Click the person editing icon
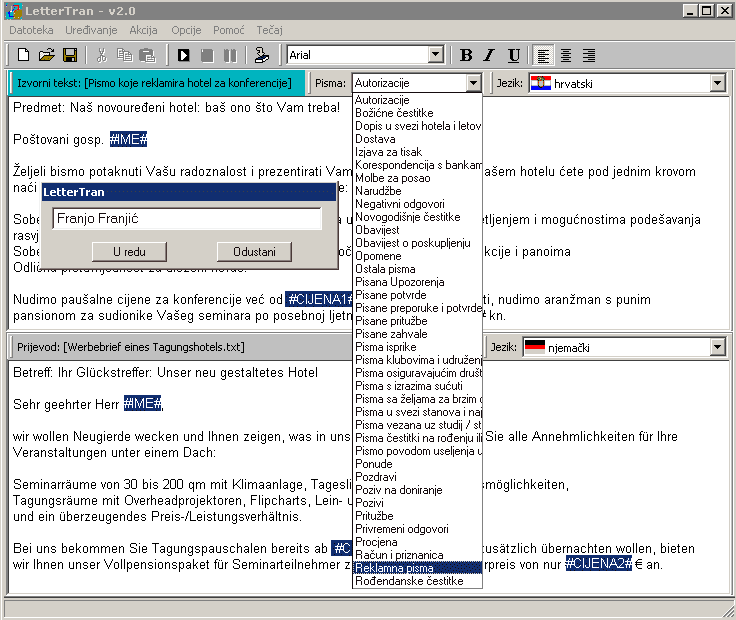 [261, 55]
